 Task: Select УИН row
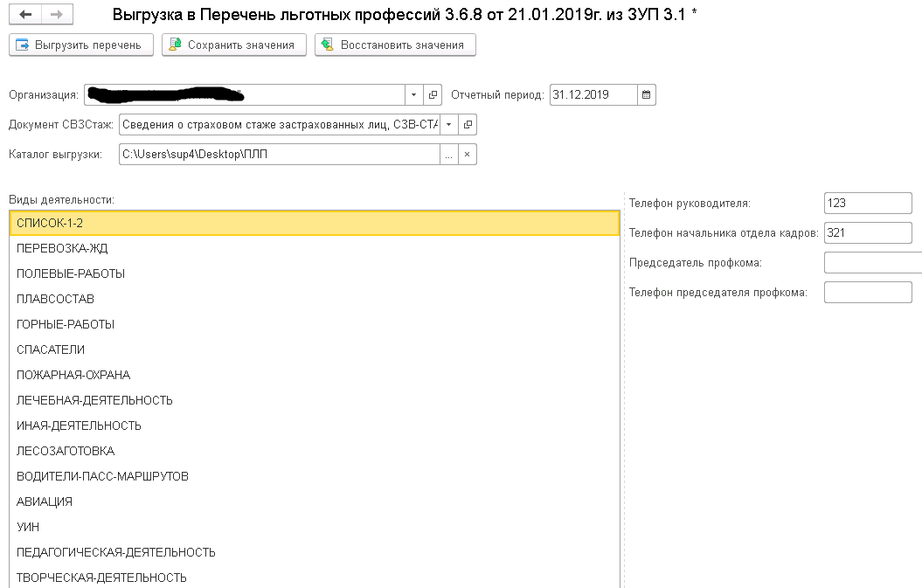315,527
